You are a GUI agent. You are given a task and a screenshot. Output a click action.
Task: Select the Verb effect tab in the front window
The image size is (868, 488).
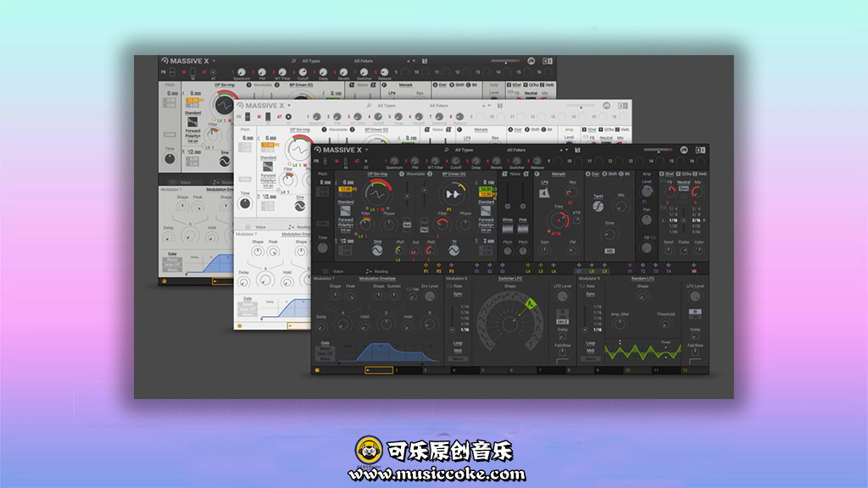702,174
